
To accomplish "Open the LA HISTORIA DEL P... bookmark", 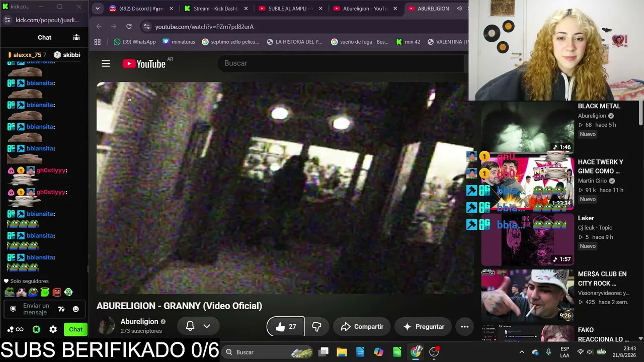I will click(294, 42).
